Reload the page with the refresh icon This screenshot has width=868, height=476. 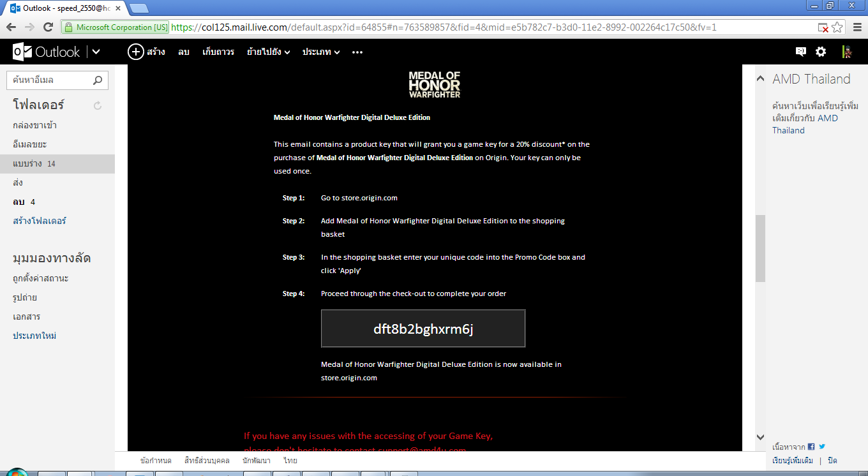click(x=48, y=27)
